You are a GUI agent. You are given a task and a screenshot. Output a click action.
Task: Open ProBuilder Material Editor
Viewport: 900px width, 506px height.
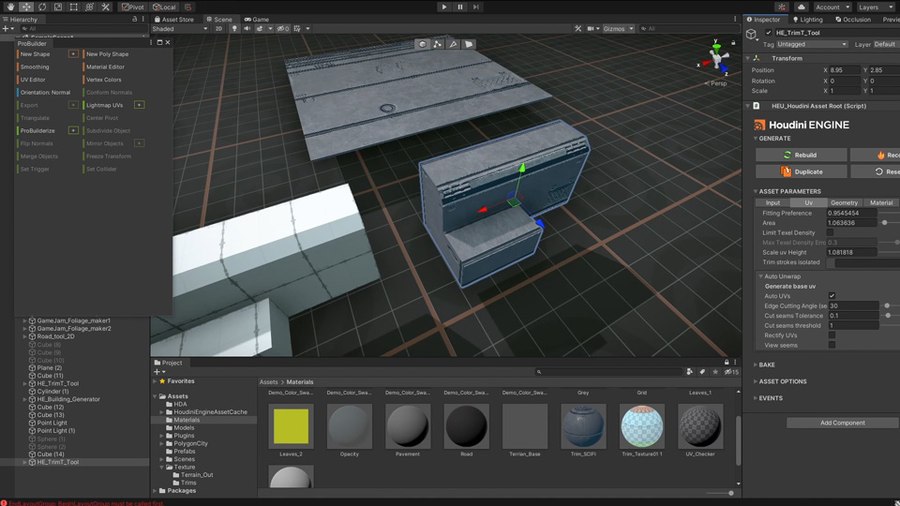pyautogui.click(x=105, y=67)
